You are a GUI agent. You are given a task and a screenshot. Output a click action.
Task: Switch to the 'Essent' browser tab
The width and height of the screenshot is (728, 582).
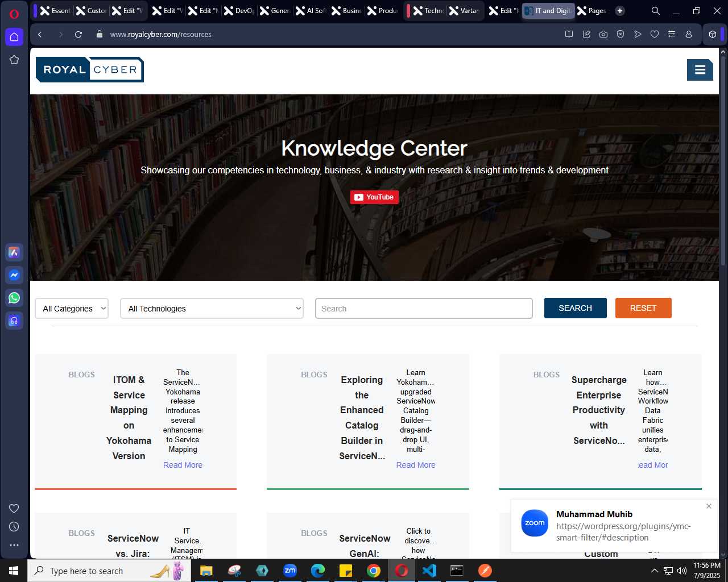click(x=55, y=11)
